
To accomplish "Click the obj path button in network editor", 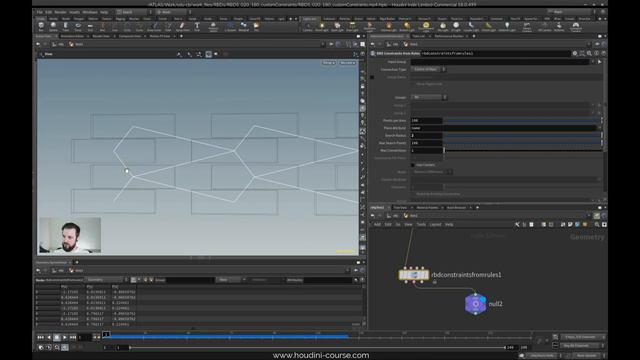I will pos(392,216).
